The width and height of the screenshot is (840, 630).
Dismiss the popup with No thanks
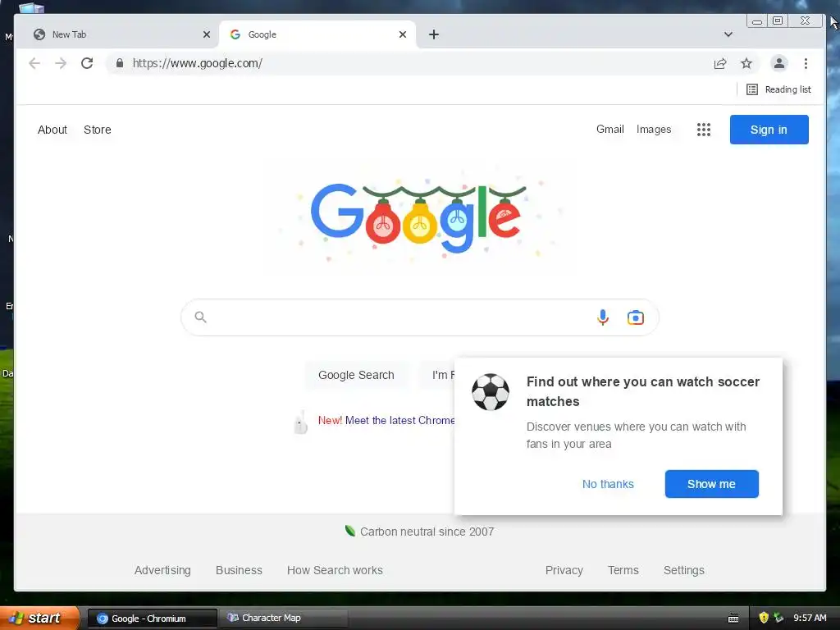[608, 484]
